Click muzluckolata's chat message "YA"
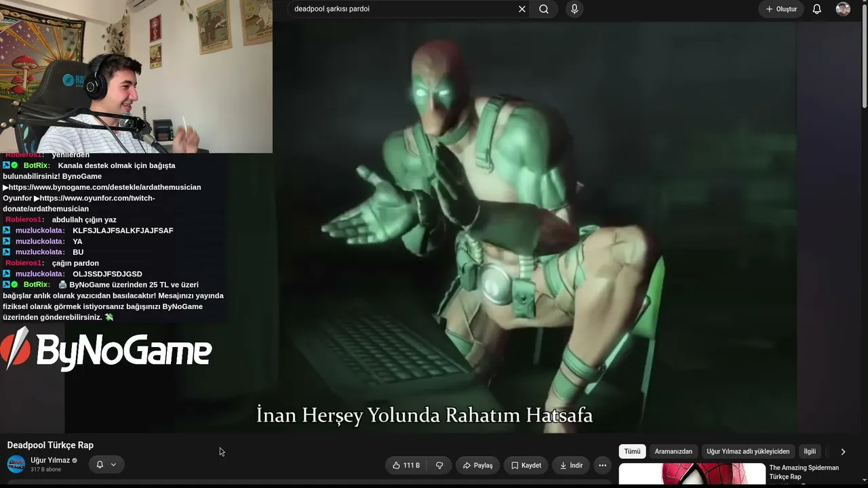Viewport: 868px width, 488px height. pos(77,241)
